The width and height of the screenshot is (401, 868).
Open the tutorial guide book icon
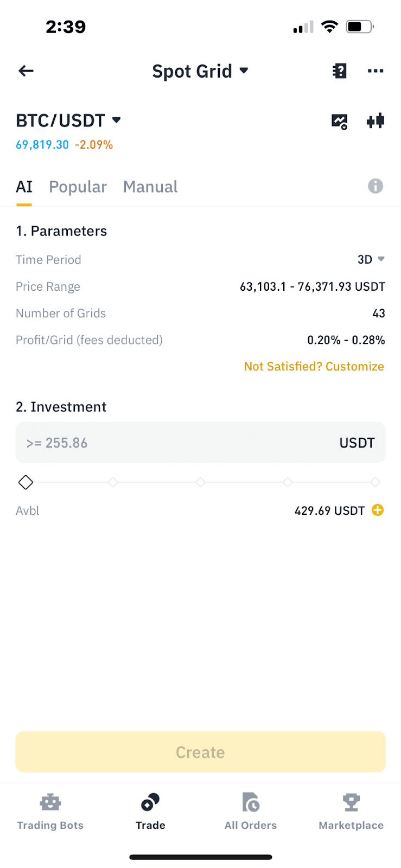339,71
